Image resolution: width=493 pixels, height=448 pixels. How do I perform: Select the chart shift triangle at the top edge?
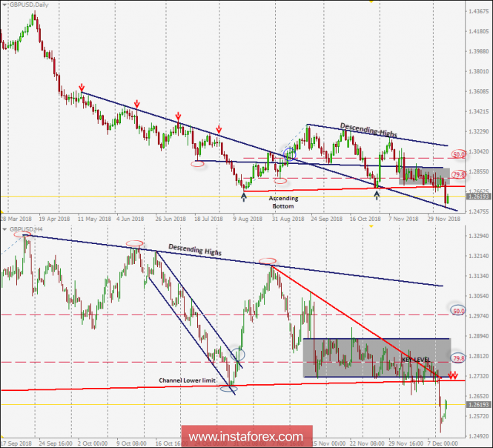pyautogui.click(x=371, y=2)
